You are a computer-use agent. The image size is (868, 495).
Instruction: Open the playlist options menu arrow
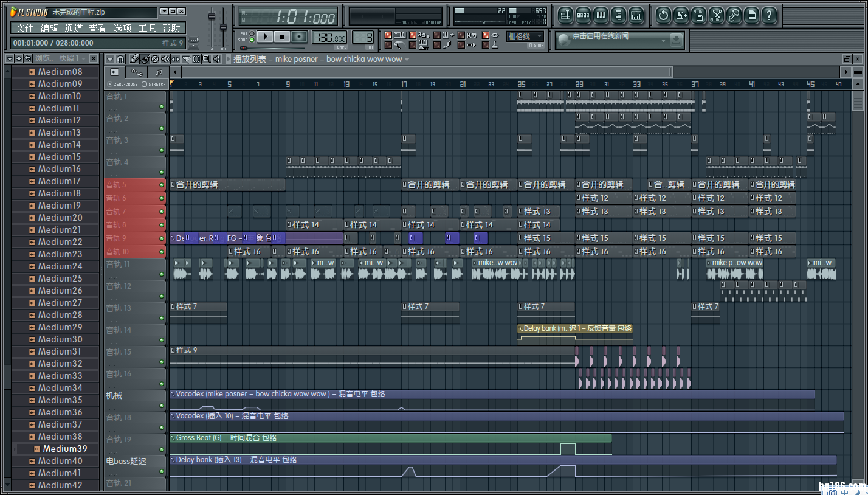(x=109, y=58)
